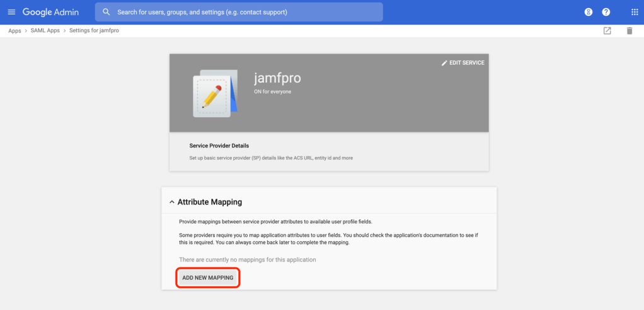Click EDIT SERVICE on the jamfpro card
Screen dimensions: 644x310
pos(463,63)
